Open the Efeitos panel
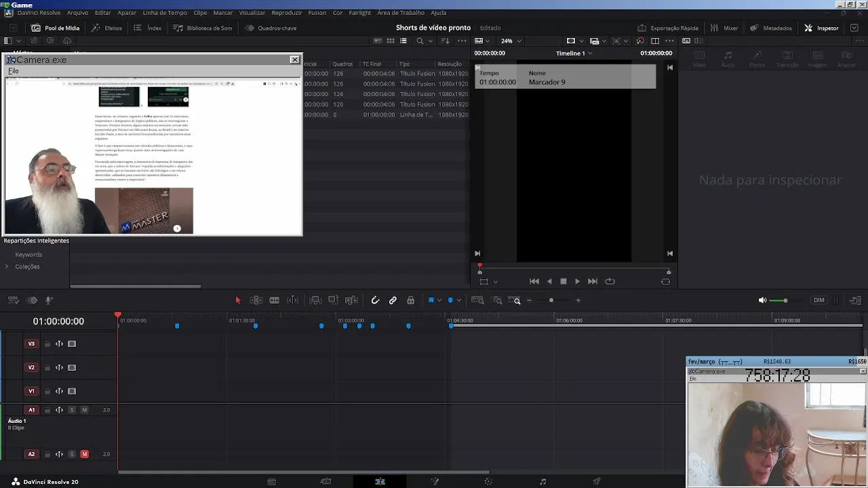The width and height of the screenshot is (868, 488). click(107, 28)
